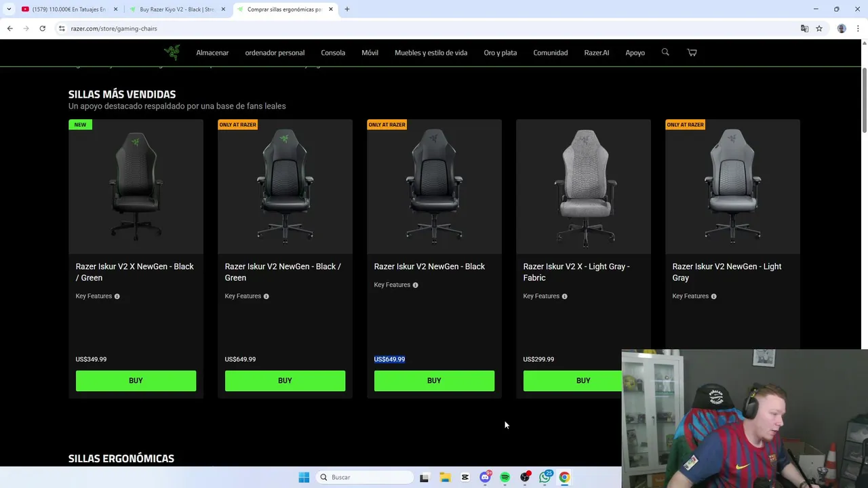Click the Buscar search box on the taskbar
This screenshot has width=868, height=488.
[x=365, y=477]
